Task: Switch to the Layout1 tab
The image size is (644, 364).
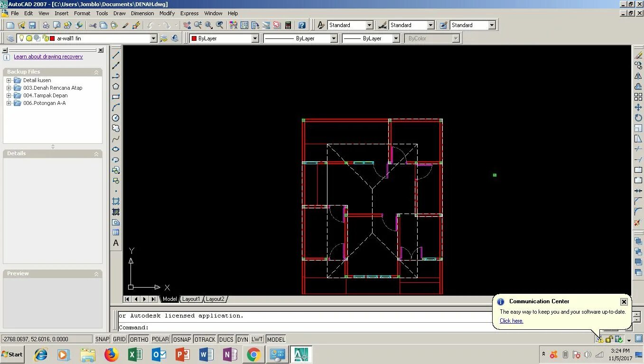Action: (x=191, y=299)
